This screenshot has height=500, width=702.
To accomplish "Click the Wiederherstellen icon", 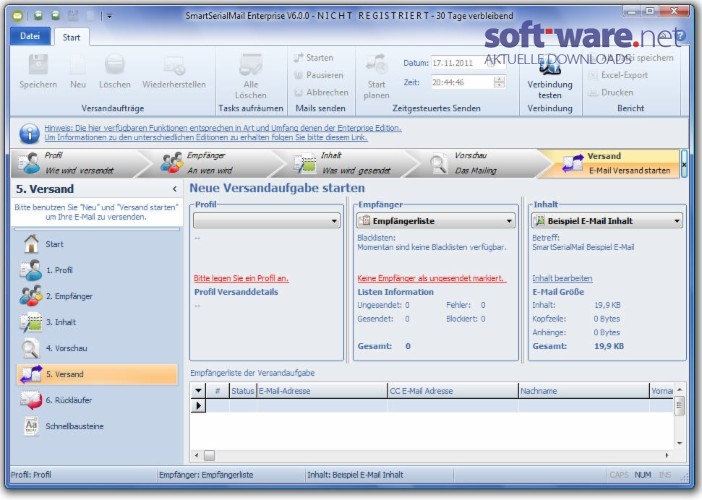I will (174, 65).
